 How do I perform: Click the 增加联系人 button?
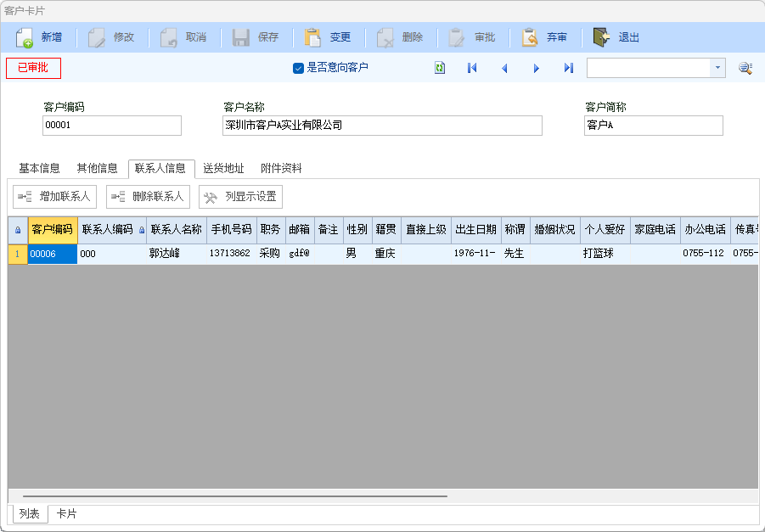pyautogui.click(x=54, y=197)
